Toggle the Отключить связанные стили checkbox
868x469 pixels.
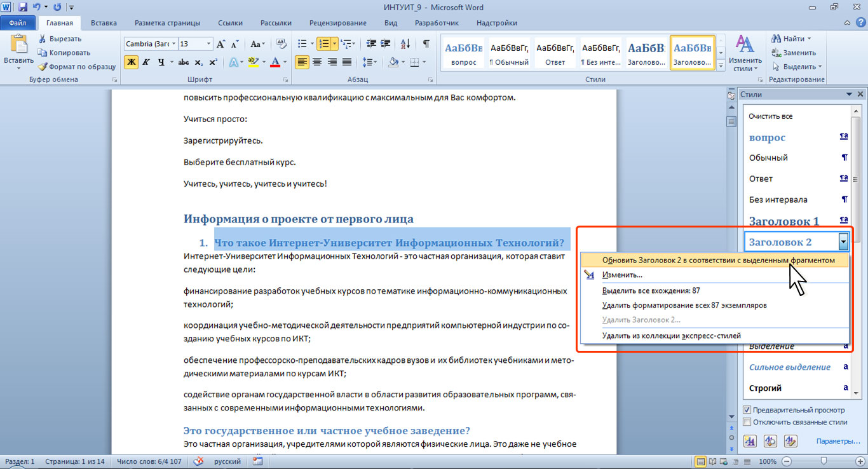coord(747,422)
